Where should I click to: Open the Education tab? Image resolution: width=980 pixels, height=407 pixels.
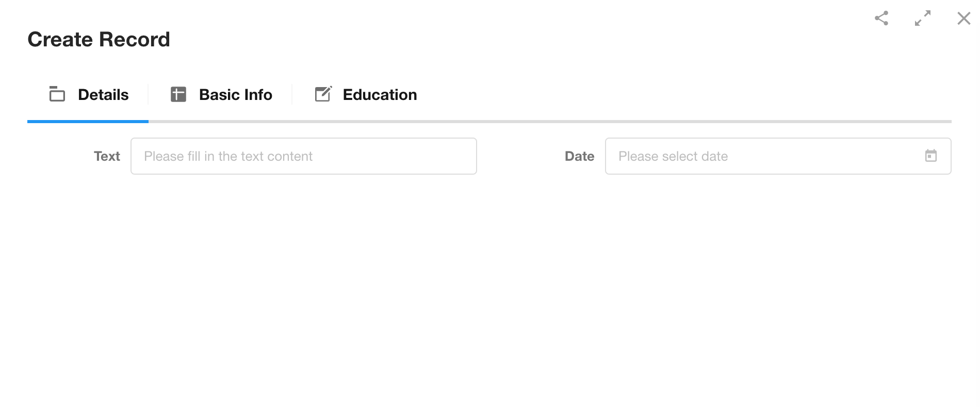[380, 95]
